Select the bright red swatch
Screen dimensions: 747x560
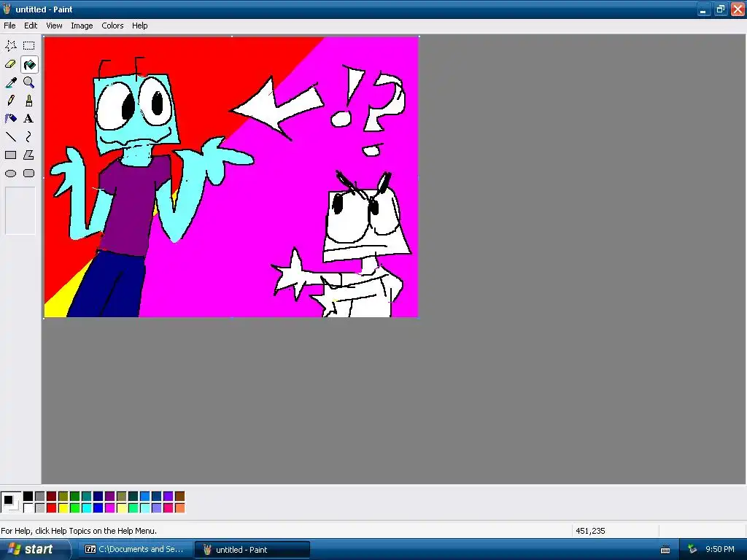(x=52, y=508)
